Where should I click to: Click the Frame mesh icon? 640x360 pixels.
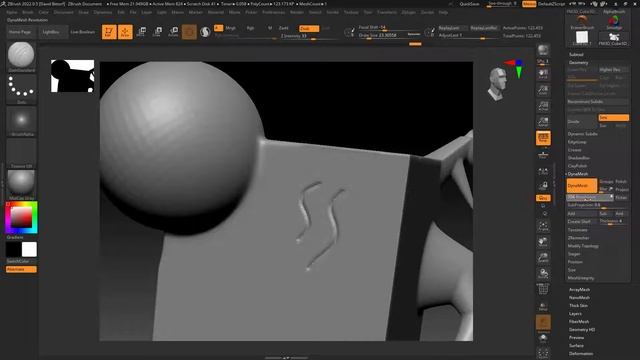point(543,226)
